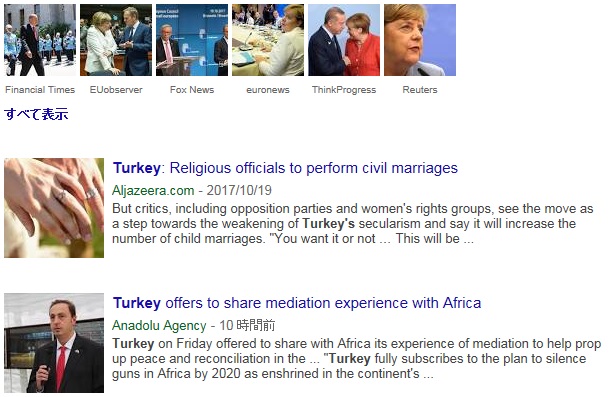Open the EUobserver thumbnail image
This screenshot has width=611, height=397.
[x=116, y=40]
